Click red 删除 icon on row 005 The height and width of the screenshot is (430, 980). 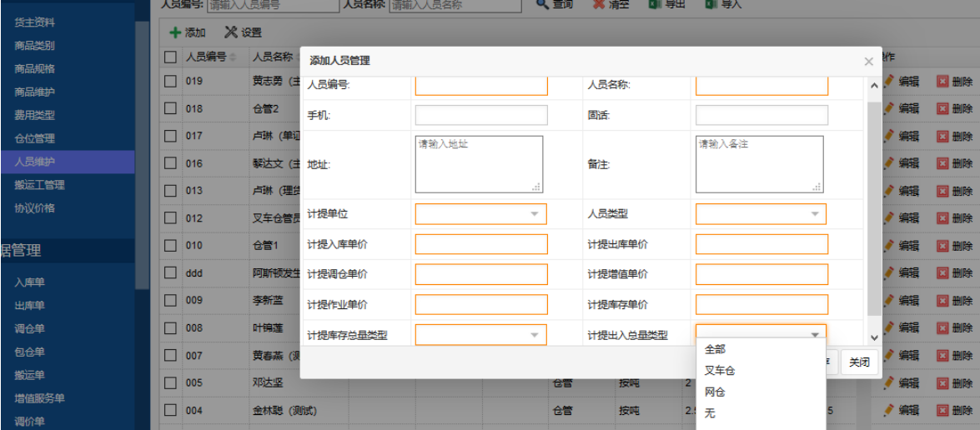click(x=942, y=382)
